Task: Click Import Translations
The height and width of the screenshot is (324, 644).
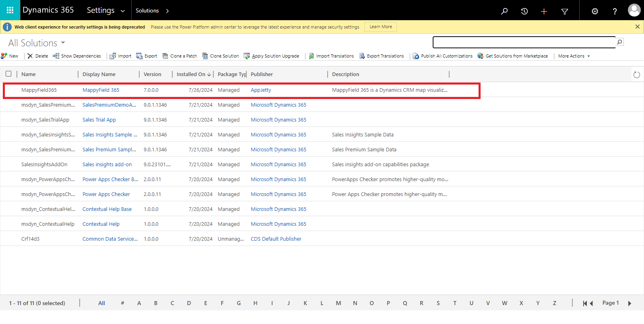Action: 331,56
